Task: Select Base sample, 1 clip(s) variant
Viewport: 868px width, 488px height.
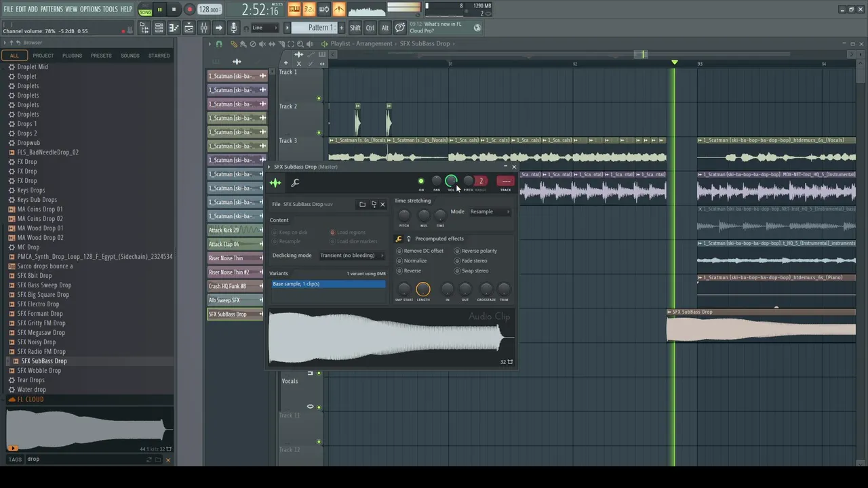Action: click(x=328, y=284)
